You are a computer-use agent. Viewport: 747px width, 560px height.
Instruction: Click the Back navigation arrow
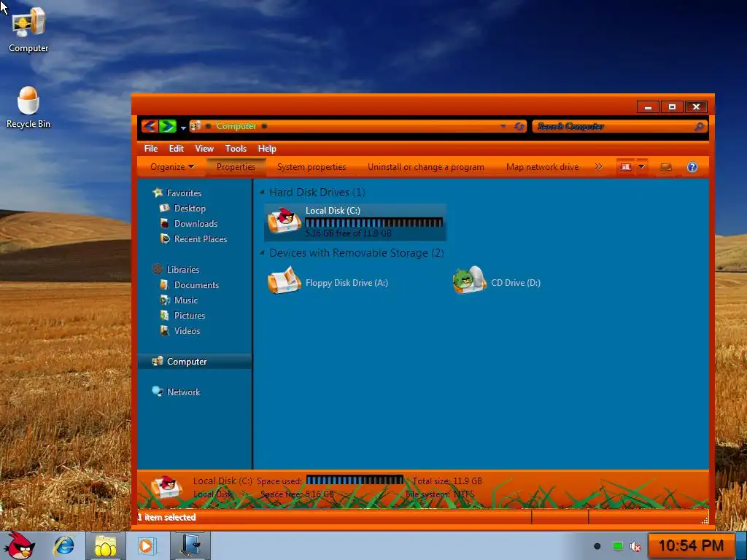149,126
